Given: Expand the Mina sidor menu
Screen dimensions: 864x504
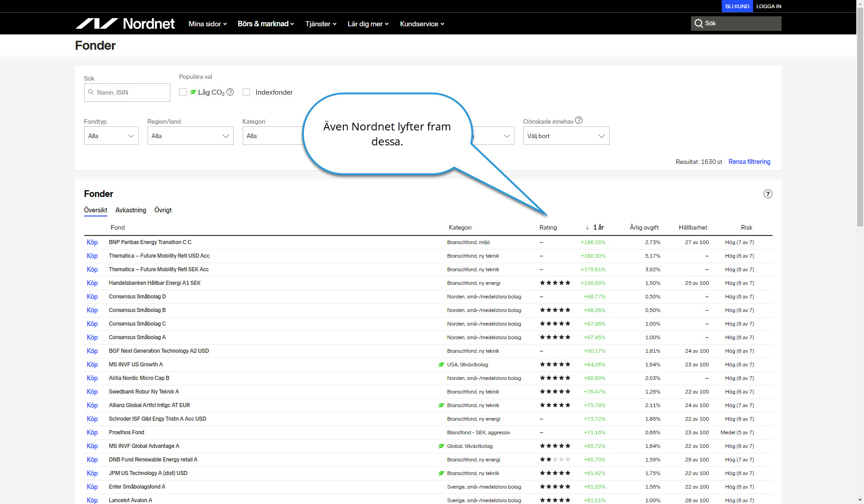Looking at the screenshot, I should (207, 24).
